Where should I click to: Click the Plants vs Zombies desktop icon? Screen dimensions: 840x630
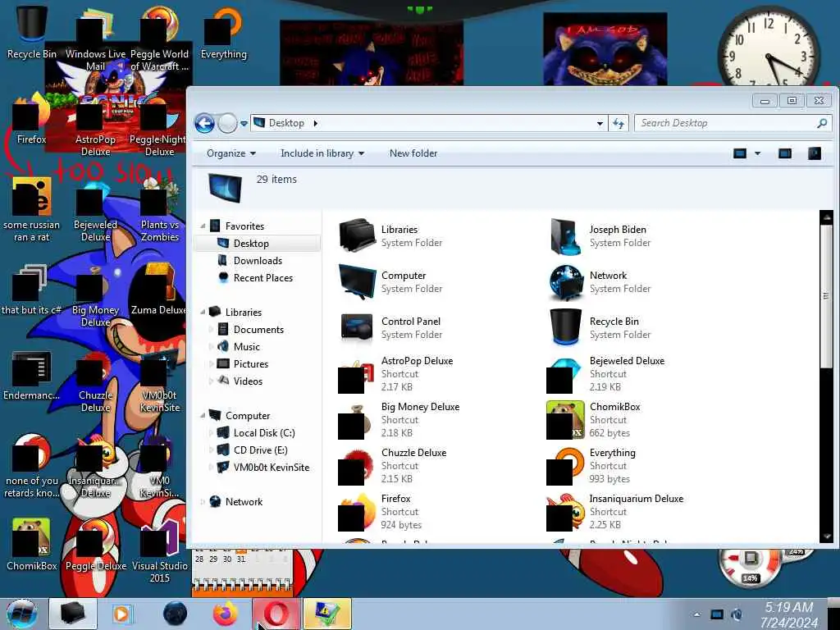[159, 211]
